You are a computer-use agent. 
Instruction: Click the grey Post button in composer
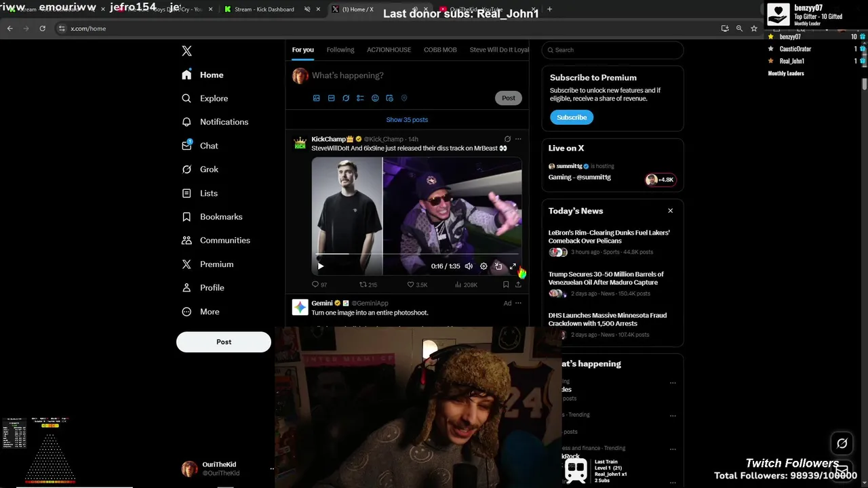509,98
